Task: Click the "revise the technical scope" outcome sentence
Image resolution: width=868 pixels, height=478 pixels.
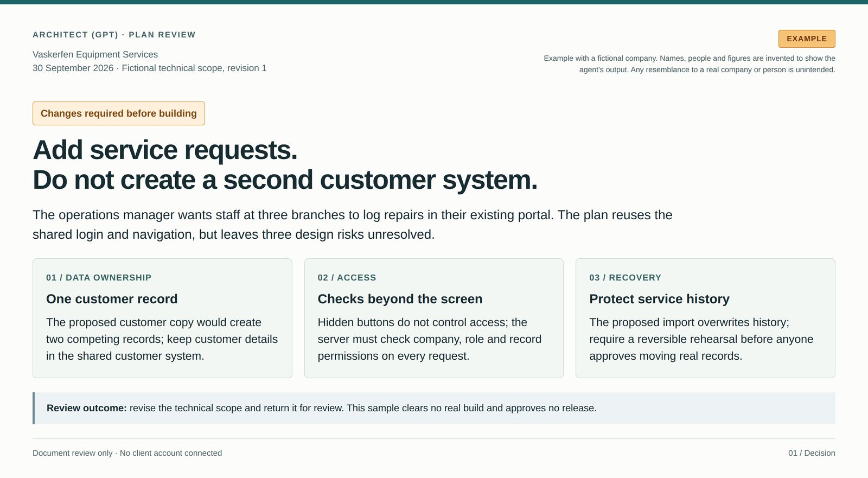Action: tap(363, 408)
